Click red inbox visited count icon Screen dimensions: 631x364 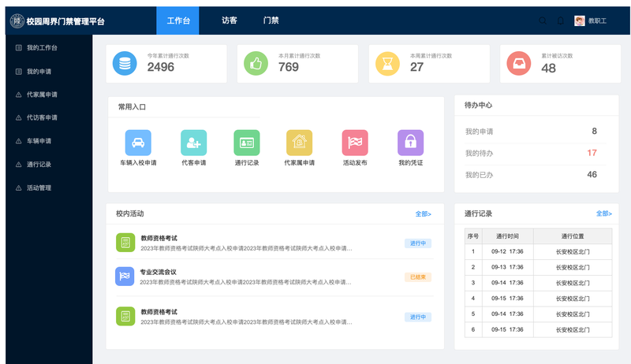click(x=519, y=64)
